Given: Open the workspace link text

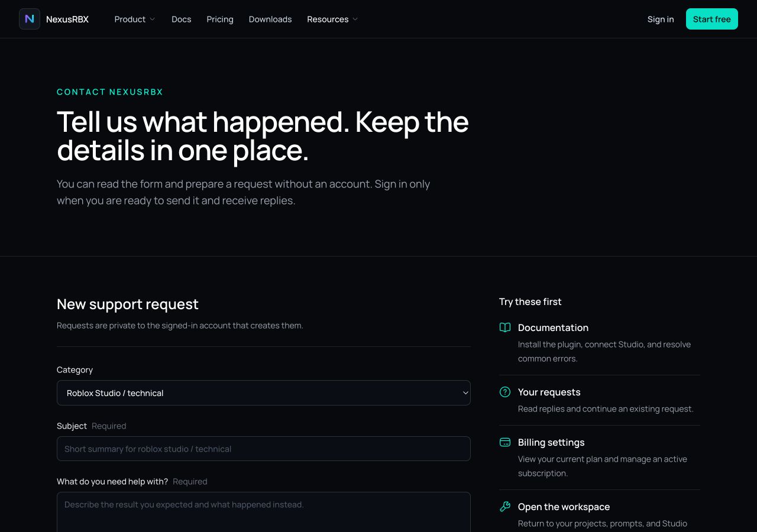Looking at the screenshot, I should [x=564, y=507].
